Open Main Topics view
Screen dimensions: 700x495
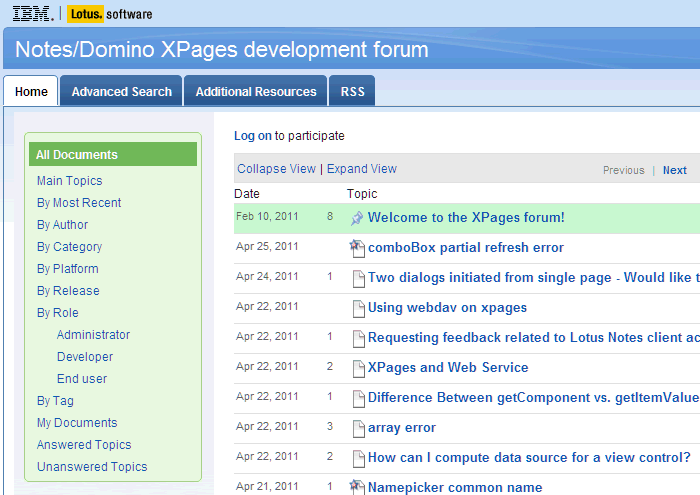point(70,181)
